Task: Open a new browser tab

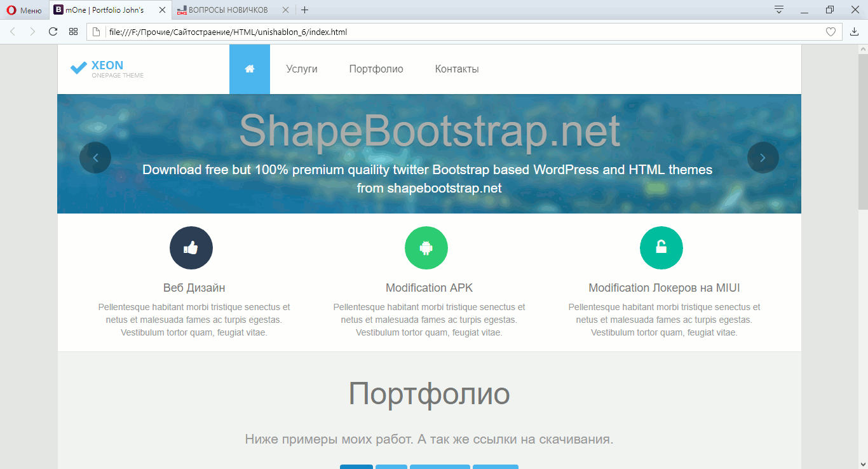Action: [305, 10]
